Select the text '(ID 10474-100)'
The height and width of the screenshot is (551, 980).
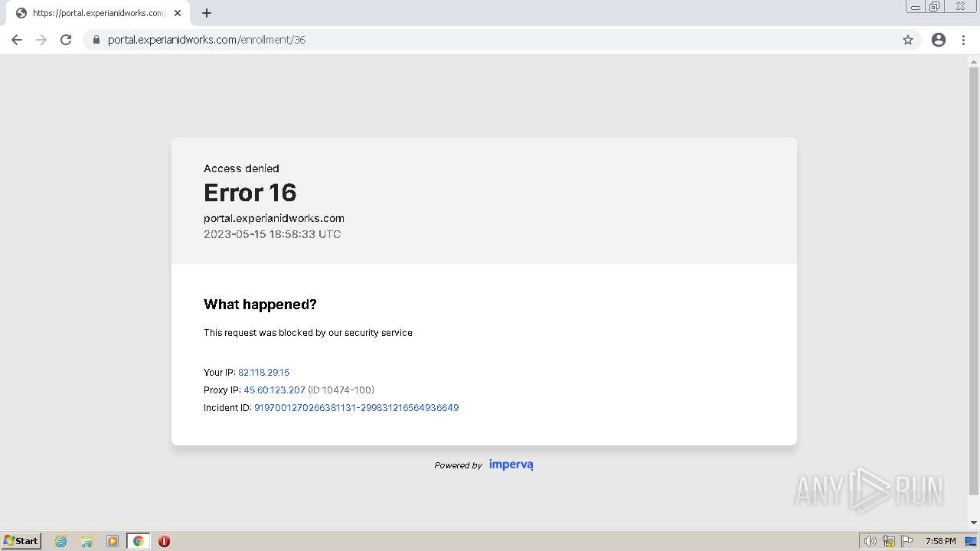341,390
